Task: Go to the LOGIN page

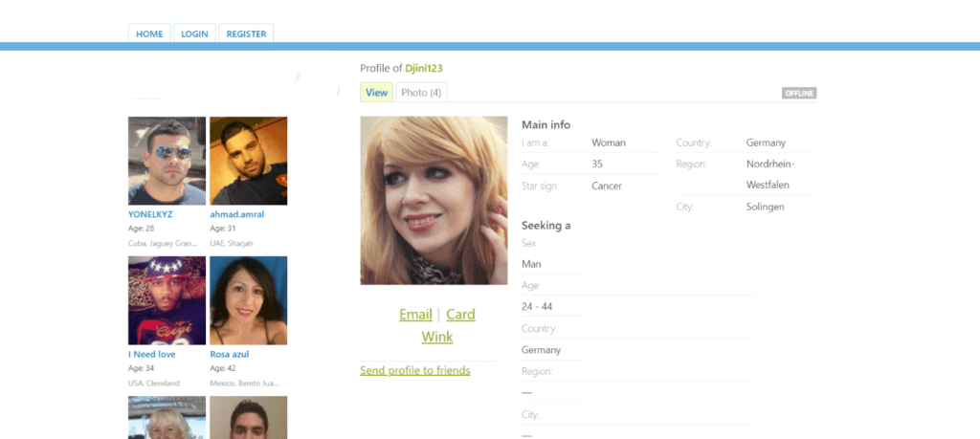Action: 194,33
